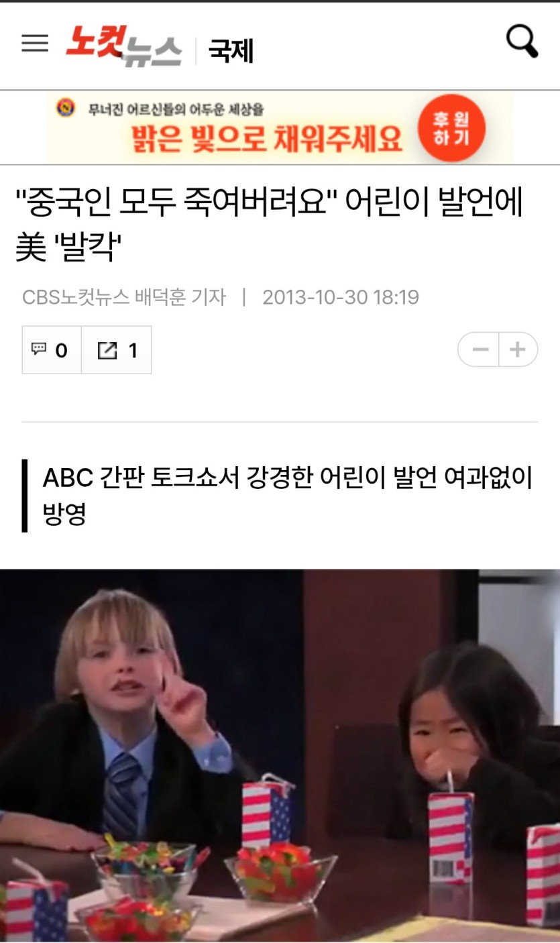View comments via speech bubble icon
Viewport: 560px width, 943px height.
(40, 349)
